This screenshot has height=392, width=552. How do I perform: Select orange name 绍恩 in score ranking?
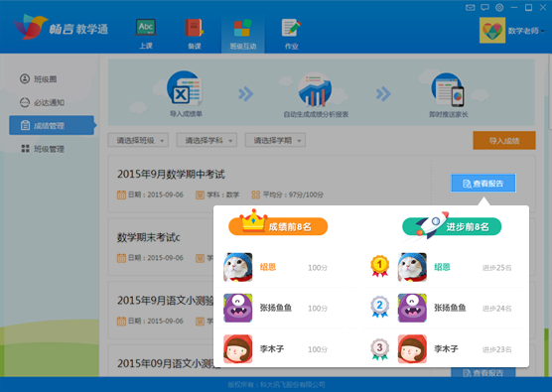click(x=268, y=267)
